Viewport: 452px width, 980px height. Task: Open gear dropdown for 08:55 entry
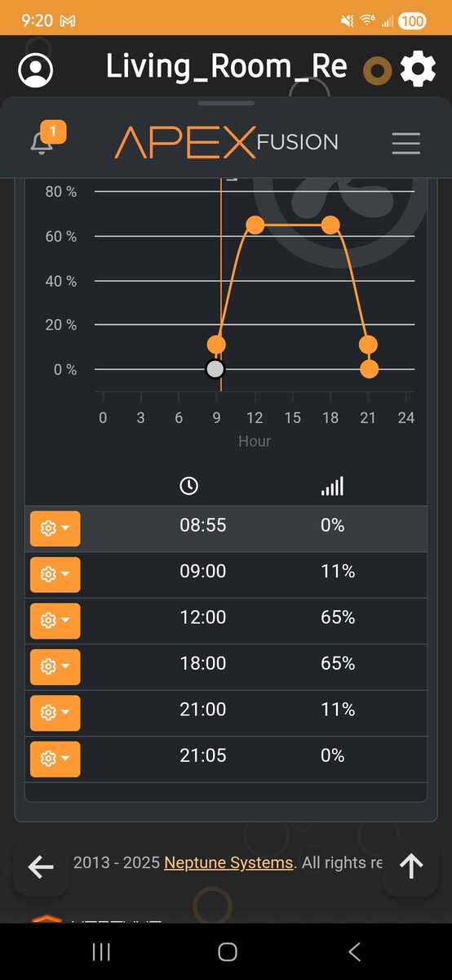click(55, 528)
